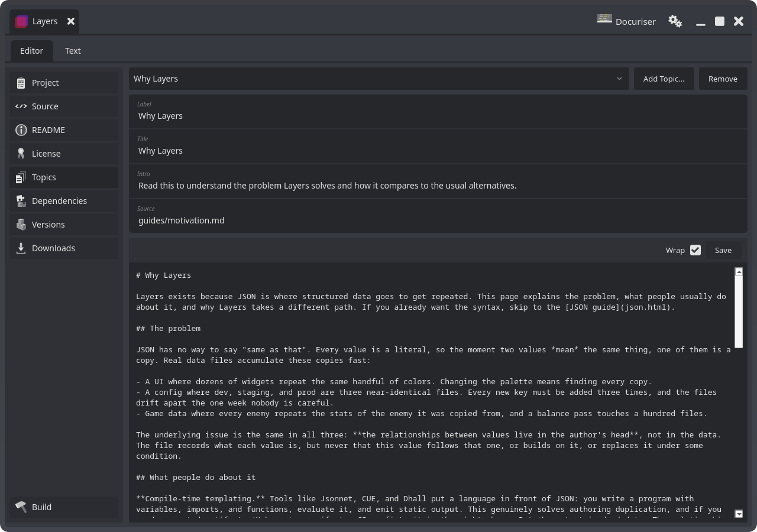Switch to the Text tab
Screen dimensions: 757x532
73,51
